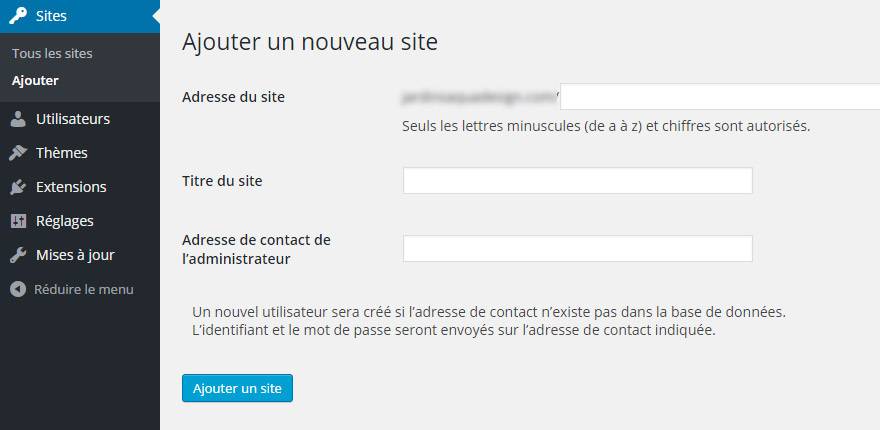Viewport: 880px width, 430px height.
Task: Open Tous les sites submenu
Action: (x=52, y=54)
